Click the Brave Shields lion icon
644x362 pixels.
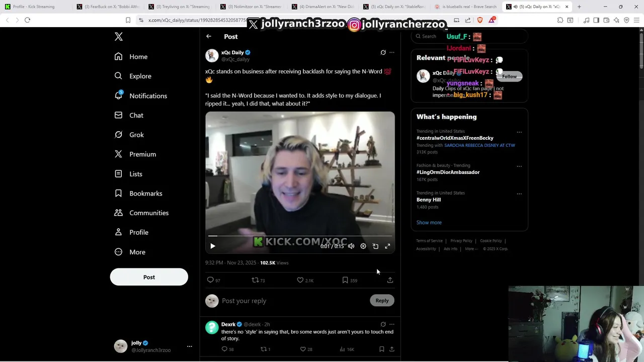(x=479, y=20)
